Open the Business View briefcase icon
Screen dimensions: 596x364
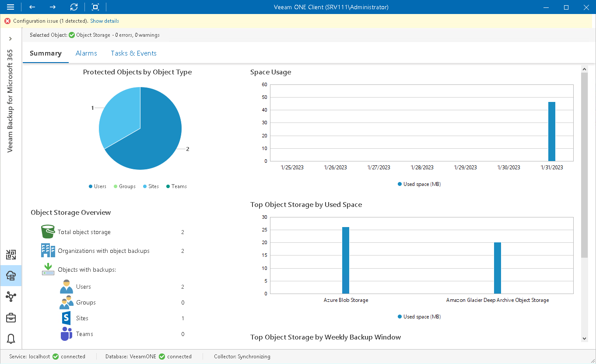point(11,318)
